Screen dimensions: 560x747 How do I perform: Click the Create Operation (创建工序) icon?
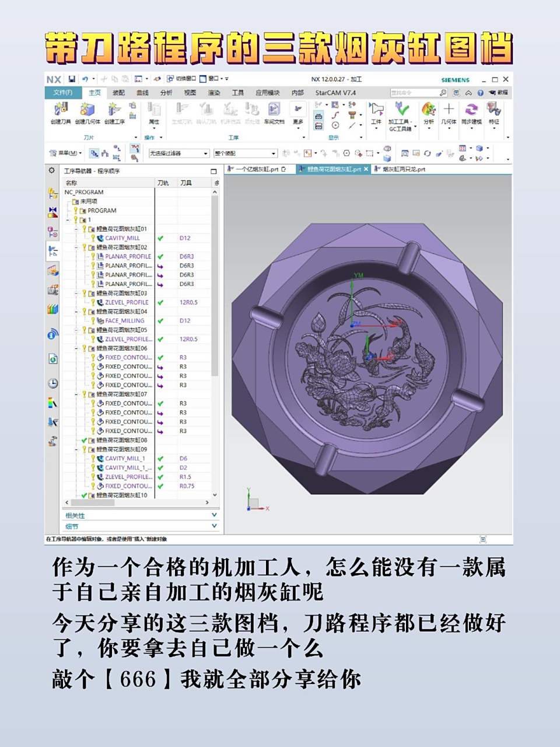click(114, 113)
